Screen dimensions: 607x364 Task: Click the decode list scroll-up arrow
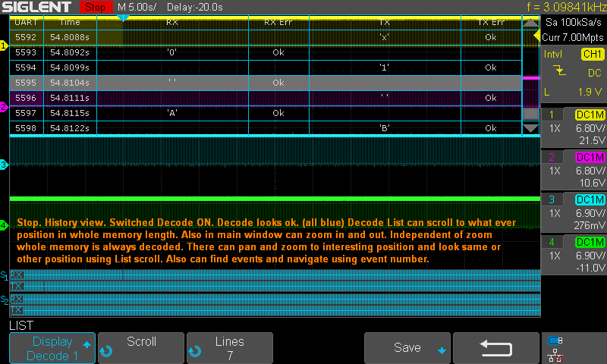[530, 23]
